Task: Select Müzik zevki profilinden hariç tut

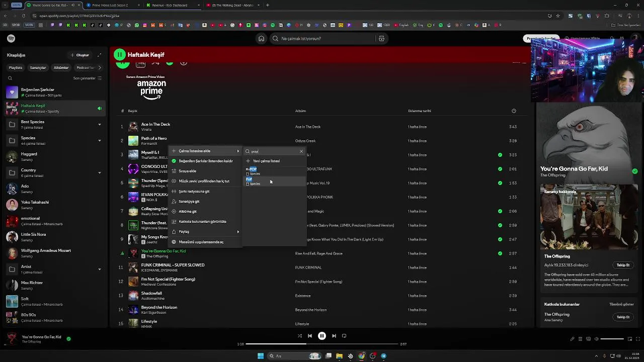Action: click(x=205, y=181)
